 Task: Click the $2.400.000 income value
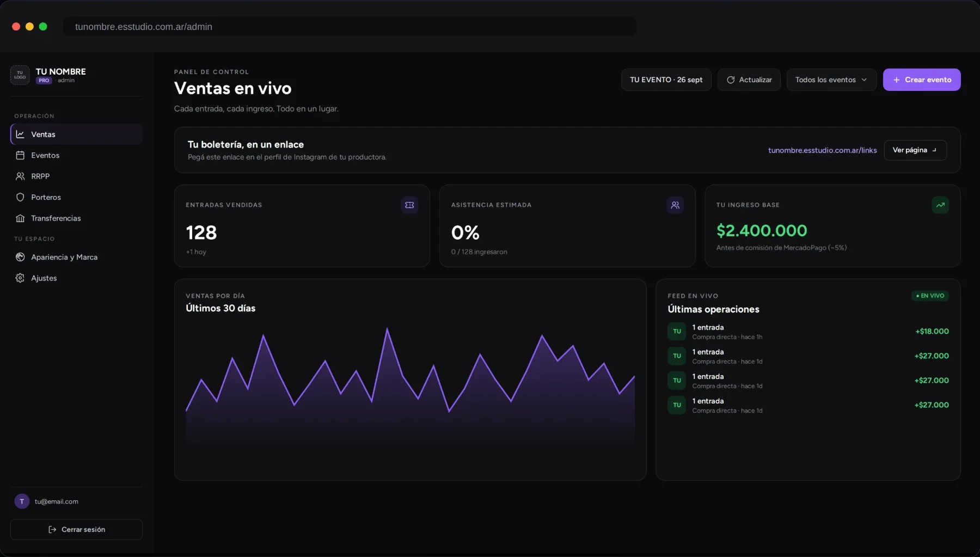tap(762, 231)
